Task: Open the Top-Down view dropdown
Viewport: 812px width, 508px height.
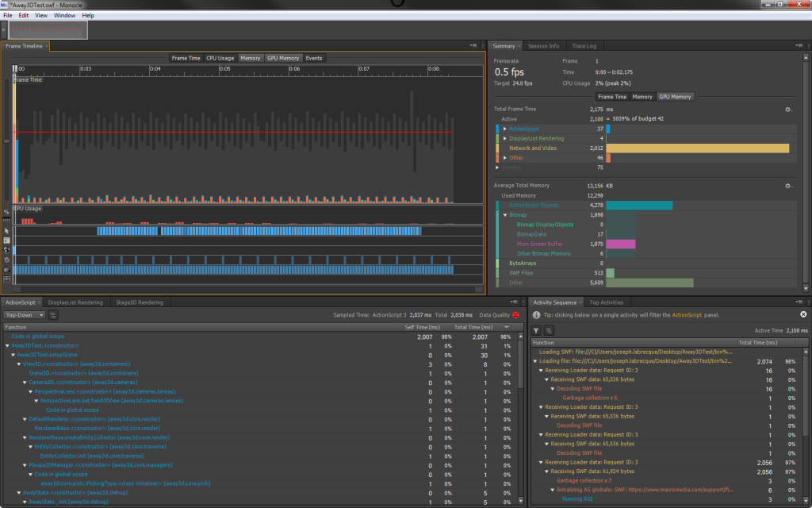Action: 25,314
